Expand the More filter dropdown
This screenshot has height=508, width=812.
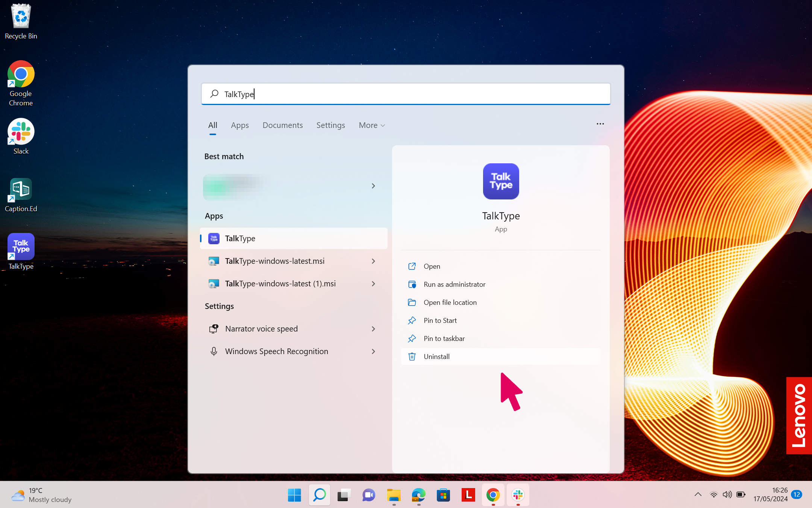pyautogui.click(x=372, y=125)
